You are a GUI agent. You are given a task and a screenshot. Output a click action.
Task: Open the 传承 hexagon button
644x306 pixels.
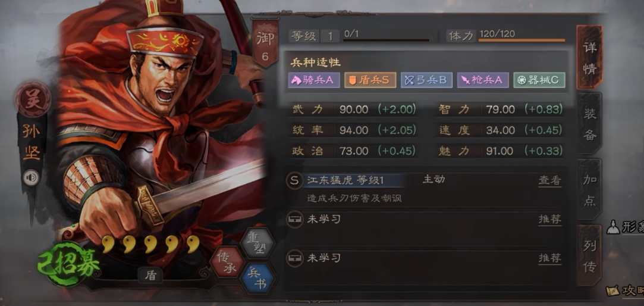coord(228,262)
